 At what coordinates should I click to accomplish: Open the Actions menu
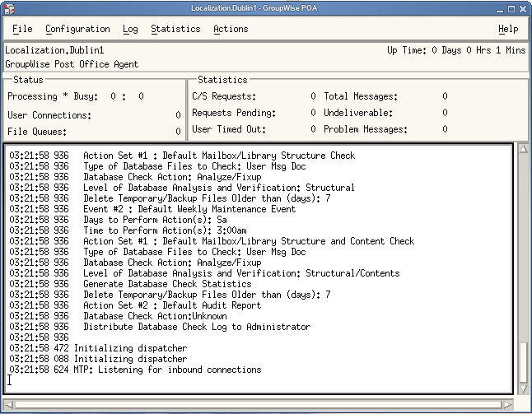[231, 29]
